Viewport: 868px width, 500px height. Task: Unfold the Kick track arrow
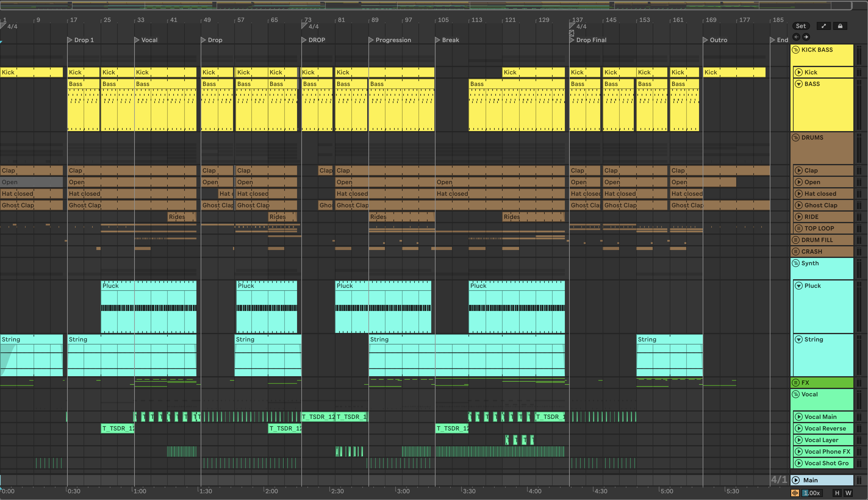click(x=799, y=73)
